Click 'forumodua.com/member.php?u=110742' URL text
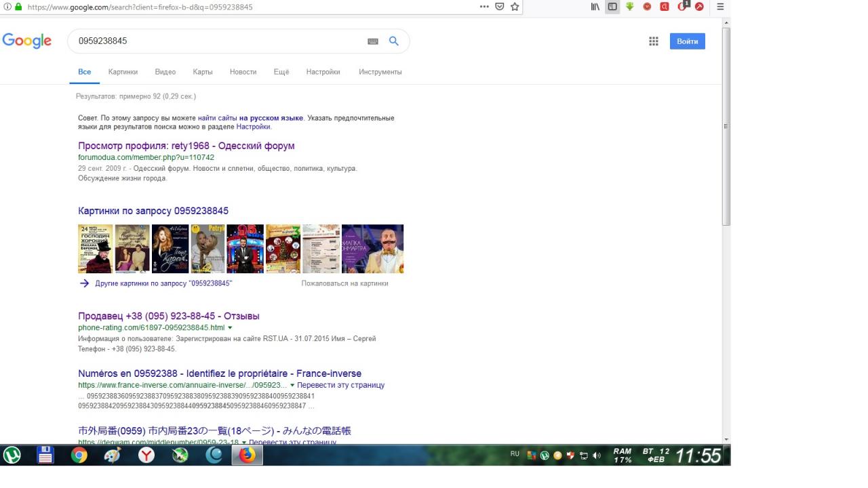The height and width of the screenshot is (488, 868). coord(146,157)
